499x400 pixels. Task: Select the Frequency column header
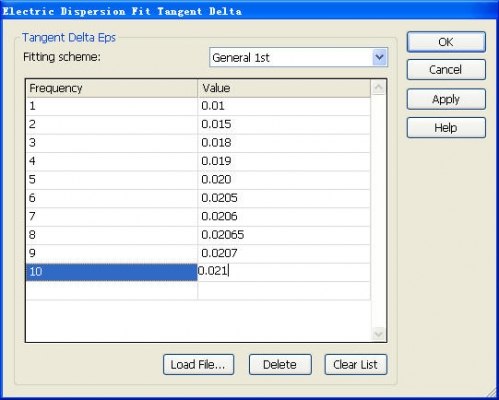112,88
